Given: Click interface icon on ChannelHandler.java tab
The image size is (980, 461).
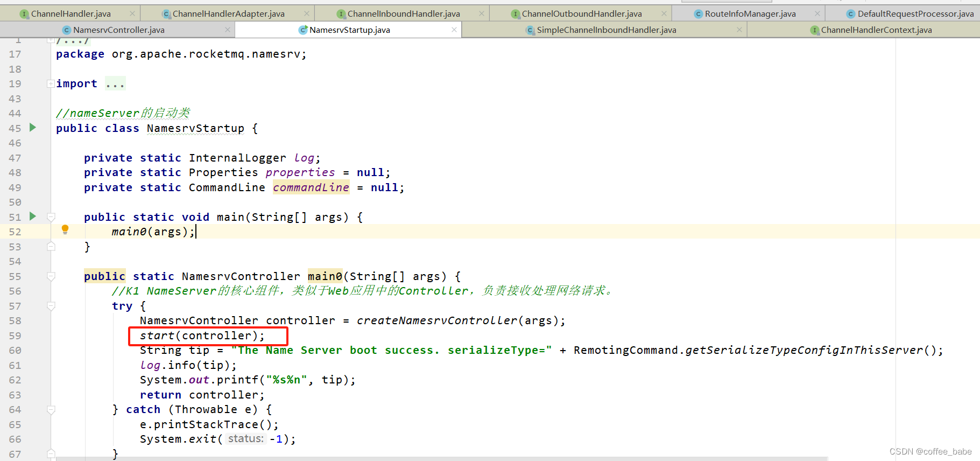Looking at the screenshot, I should pos(24,14).
